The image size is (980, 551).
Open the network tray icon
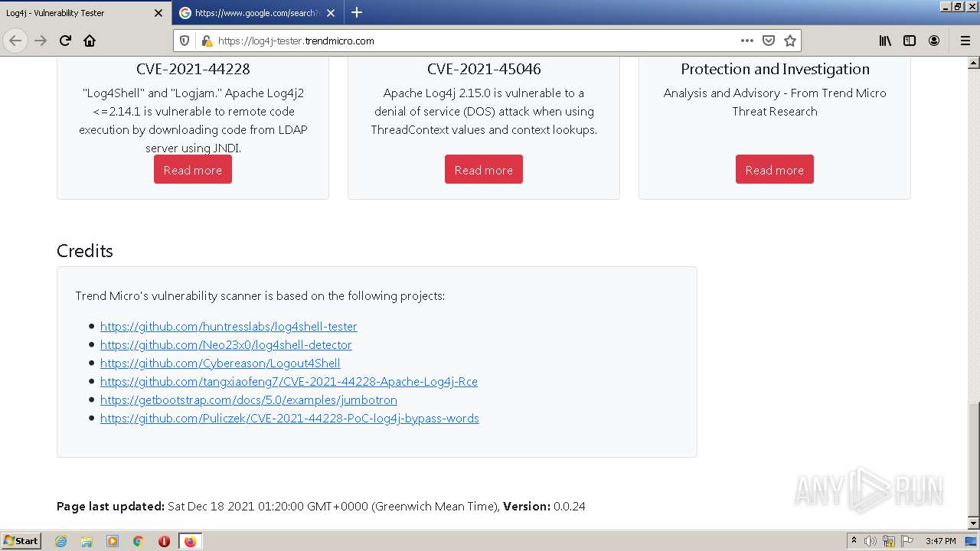(x=889, y=541)
